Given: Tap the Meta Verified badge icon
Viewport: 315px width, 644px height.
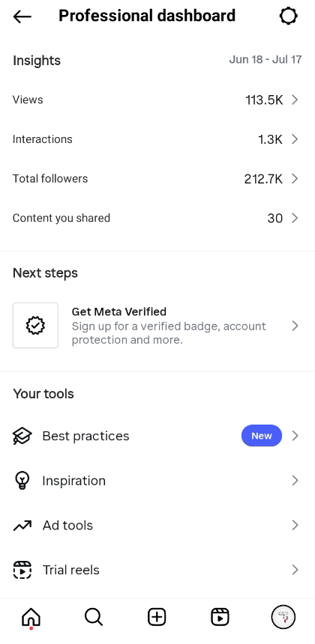Looking at the screenshot, I should coord(35,325).
